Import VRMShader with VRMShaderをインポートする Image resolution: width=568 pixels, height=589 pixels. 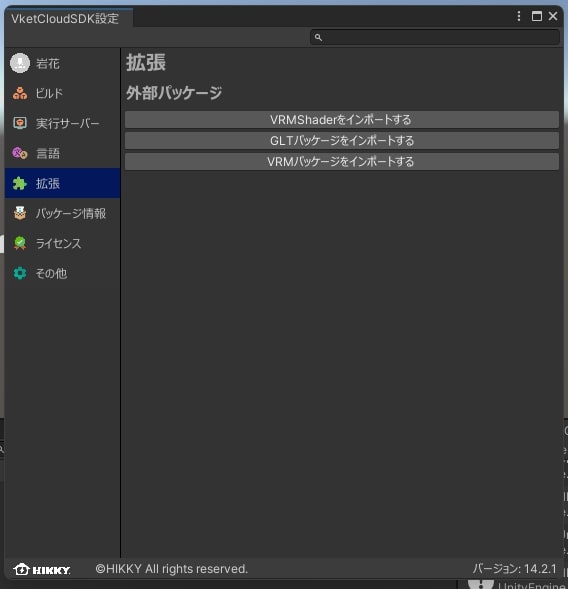[x=342, y=120]
